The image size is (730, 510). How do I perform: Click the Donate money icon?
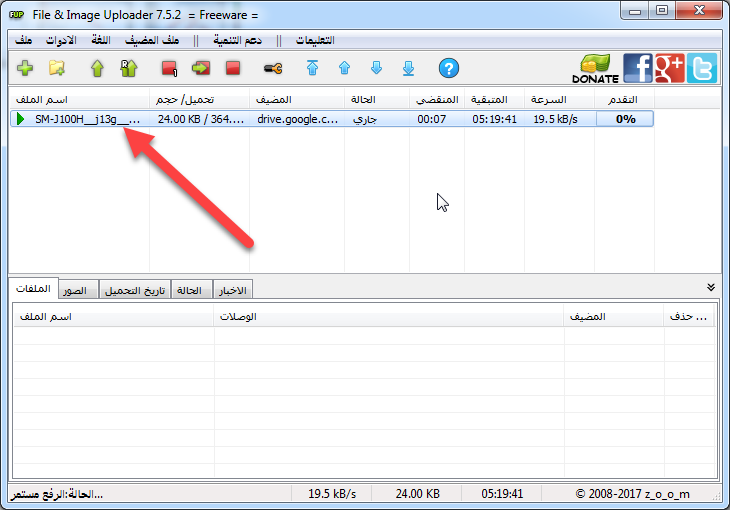(x=595, y=68)
